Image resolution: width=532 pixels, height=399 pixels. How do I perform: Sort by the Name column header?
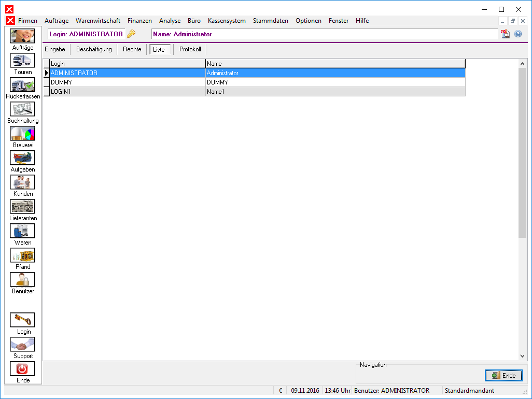point(335,64)
